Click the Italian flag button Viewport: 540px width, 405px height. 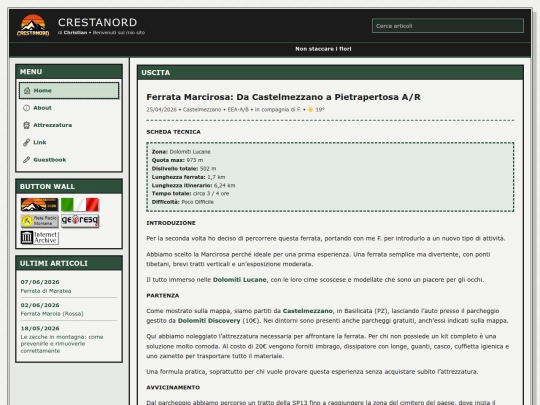click(x=80, y=205)
